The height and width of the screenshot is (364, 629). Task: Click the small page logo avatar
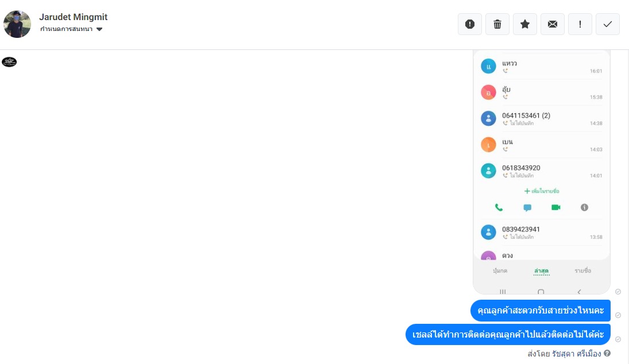tap(9, 62)
